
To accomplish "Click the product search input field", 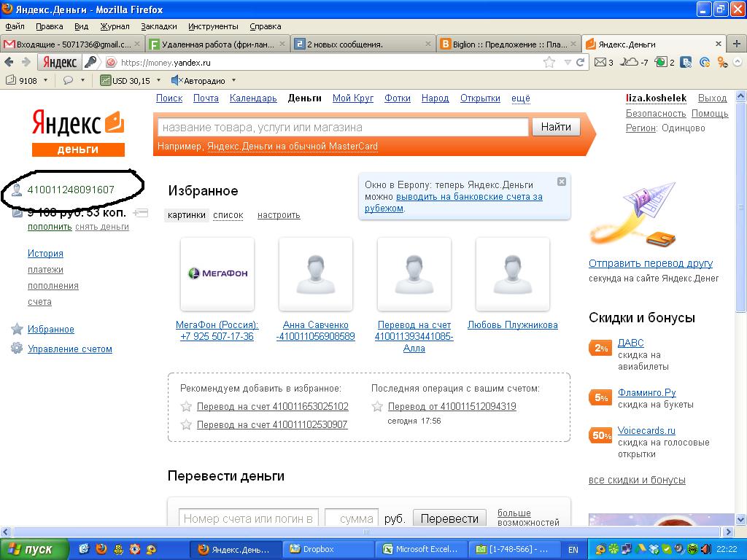I will [343, 127].
